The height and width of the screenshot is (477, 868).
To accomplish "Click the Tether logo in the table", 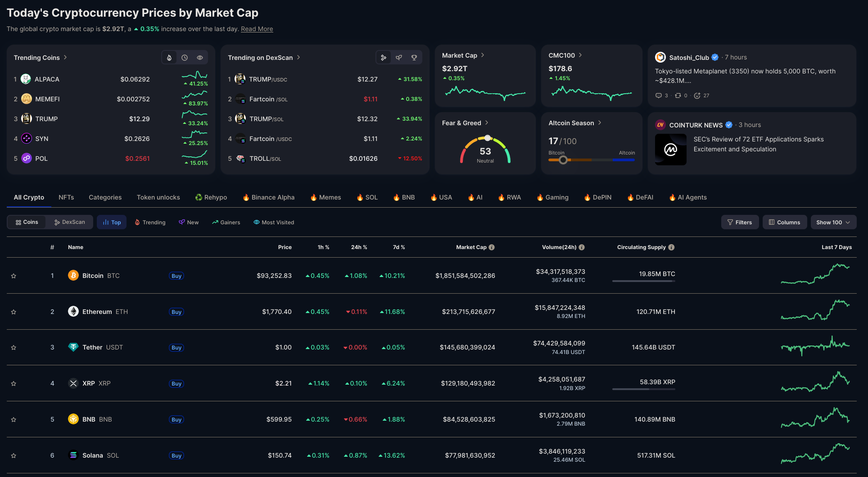I will (x=73, y=347).
